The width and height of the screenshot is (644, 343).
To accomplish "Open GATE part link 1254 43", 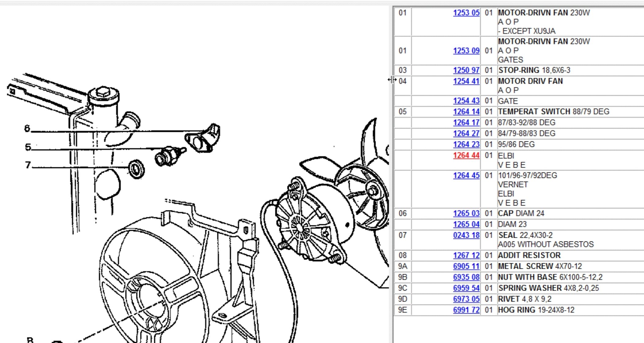I will tap(466, 101).
